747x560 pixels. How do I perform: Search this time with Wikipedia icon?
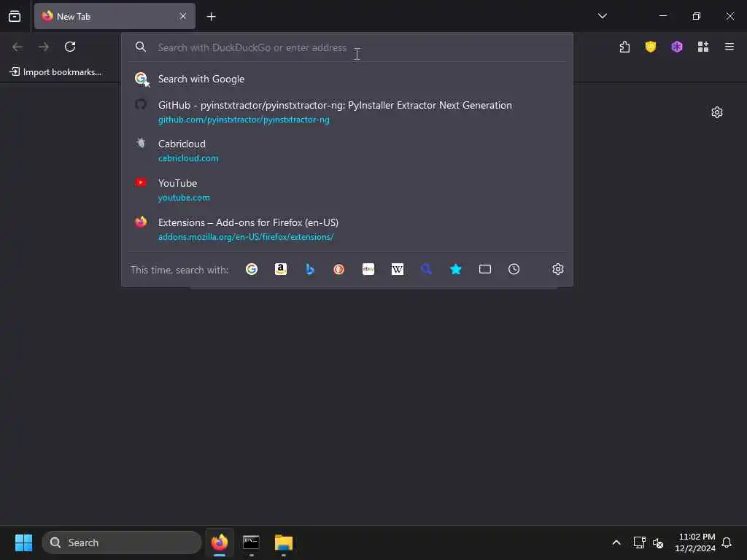pos(398,270)
